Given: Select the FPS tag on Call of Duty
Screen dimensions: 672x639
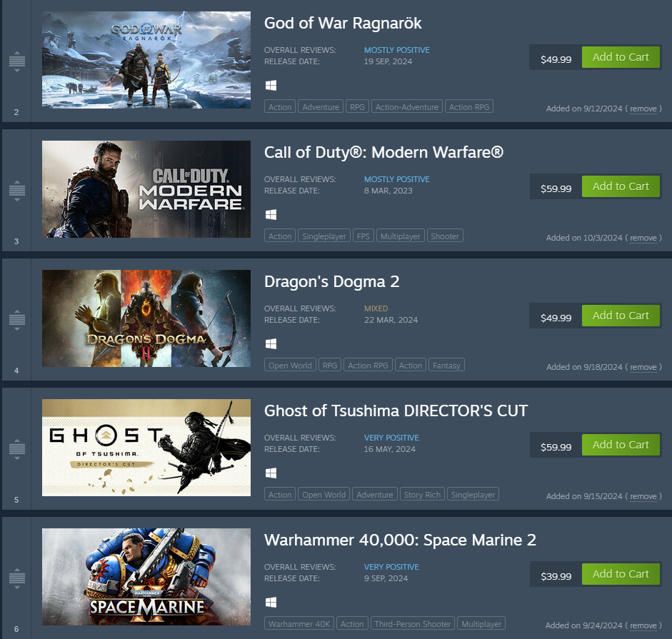Looking at the screenshot, I should (363, 236).
